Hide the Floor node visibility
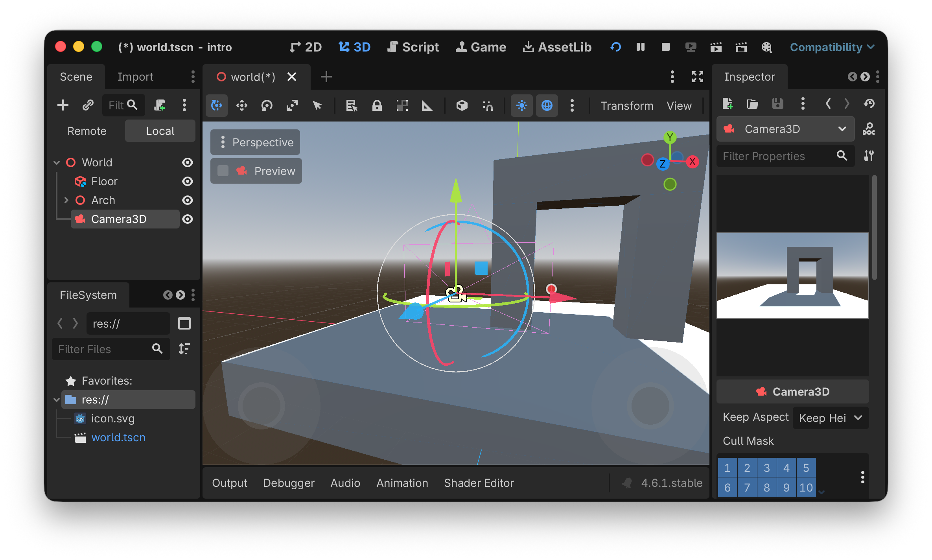The image size is (932, 560). (x=188, y=181)
